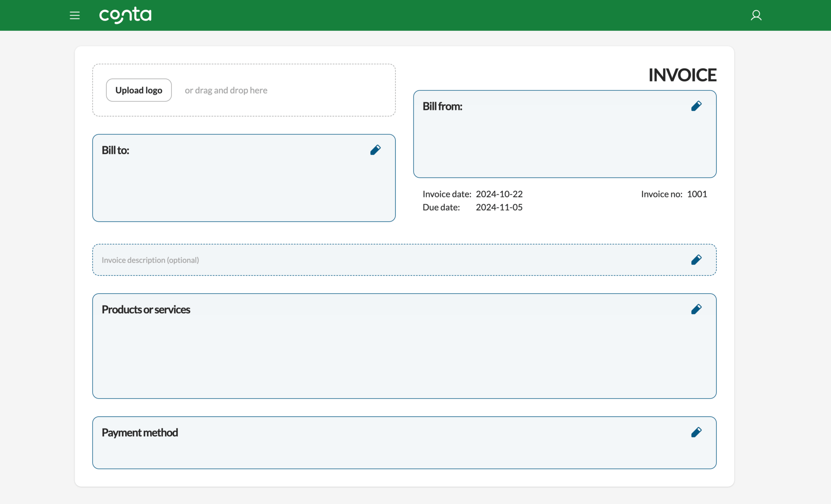Image resolution: width=831 pixels, height=504 pixels.
Task: Click the Invoice description optional field
Action: (150, 260)
